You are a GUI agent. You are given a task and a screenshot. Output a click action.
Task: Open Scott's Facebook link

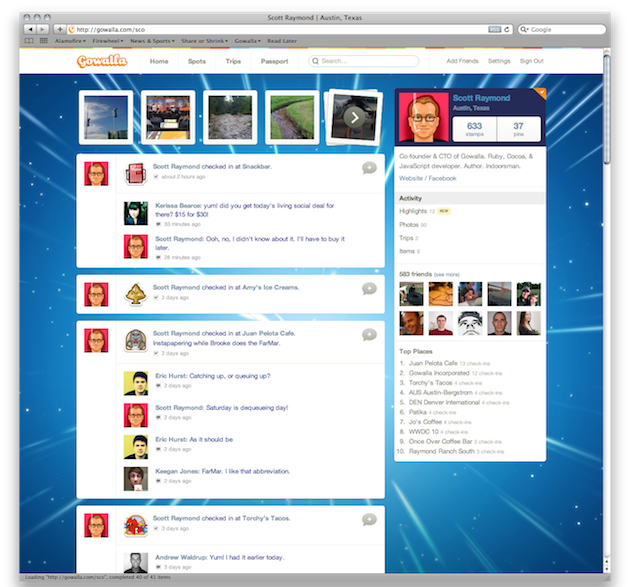coord(442,178)
